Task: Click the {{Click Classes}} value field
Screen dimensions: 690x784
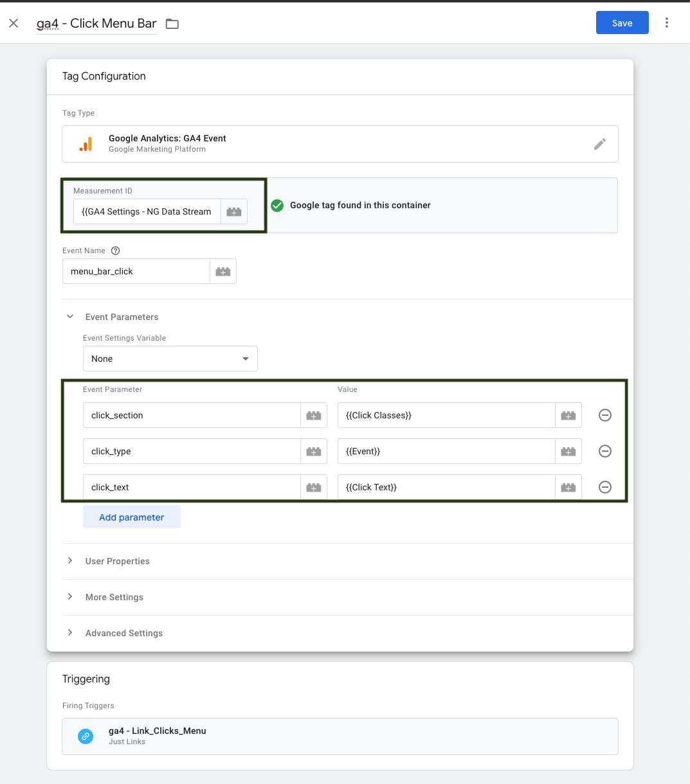Action: pyautogui.click(x=446, y=415)
